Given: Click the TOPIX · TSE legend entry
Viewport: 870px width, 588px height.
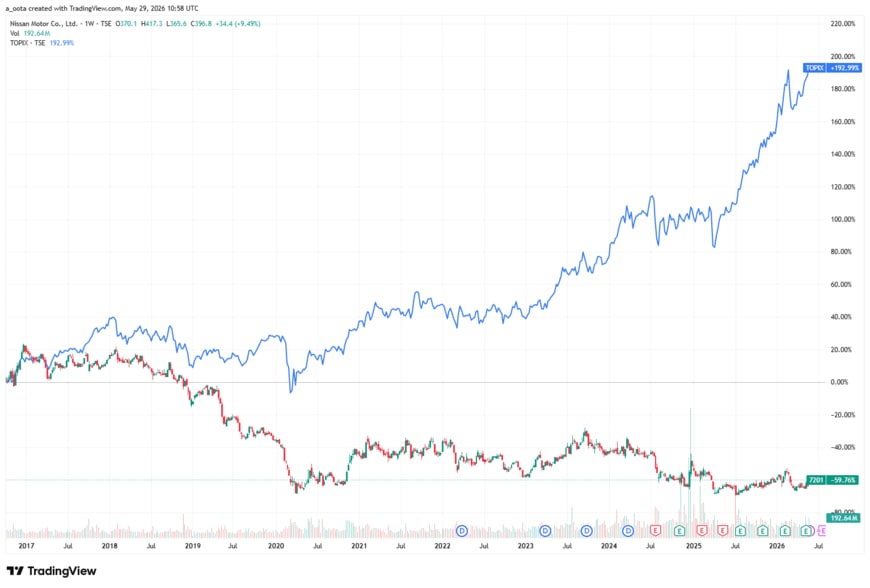Looking at the screenshot, I should [42, 43].
